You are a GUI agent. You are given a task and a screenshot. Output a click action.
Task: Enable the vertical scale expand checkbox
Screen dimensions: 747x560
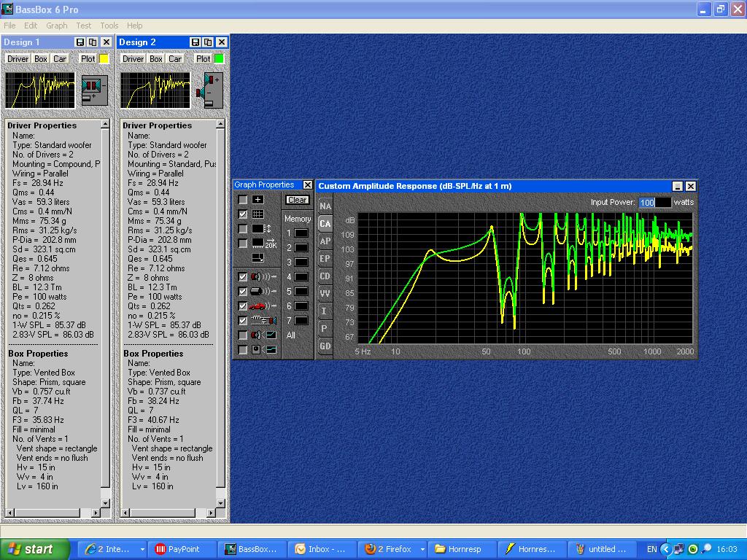243,229
